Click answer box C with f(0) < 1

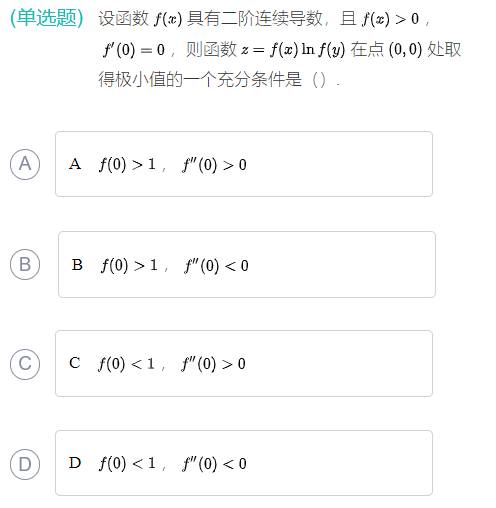(244, 364)
